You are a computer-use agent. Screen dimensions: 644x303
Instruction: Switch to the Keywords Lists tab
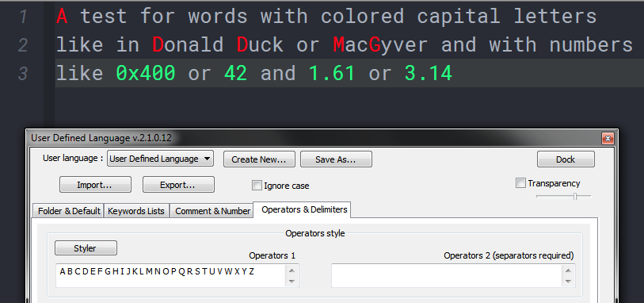136,211
